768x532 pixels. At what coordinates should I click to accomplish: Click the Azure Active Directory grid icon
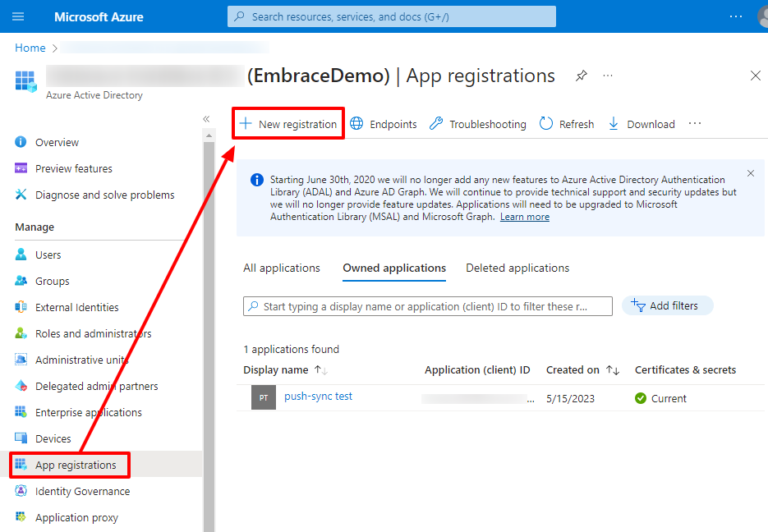[26, 81]
